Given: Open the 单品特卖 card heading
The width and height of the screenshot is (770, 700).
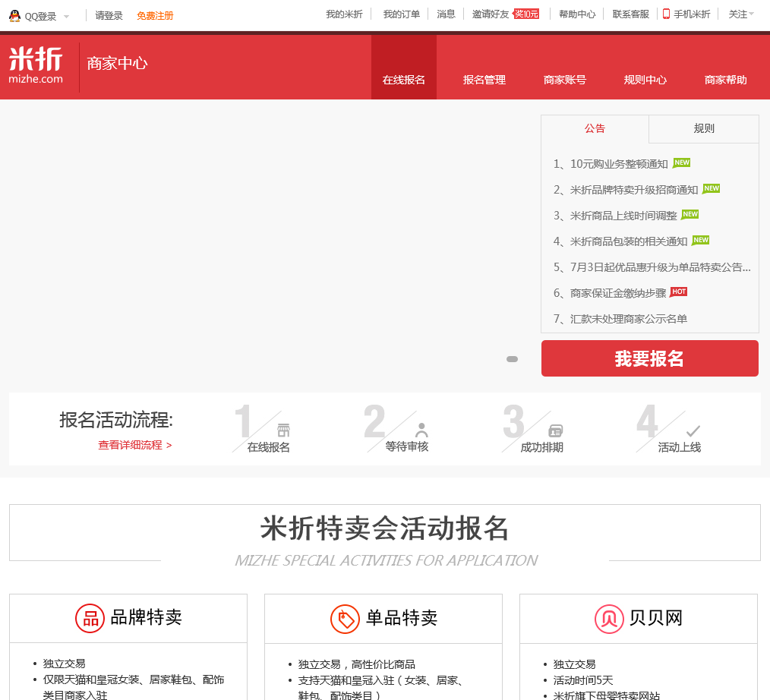Looking at the screenshot, I should [401, 618].
